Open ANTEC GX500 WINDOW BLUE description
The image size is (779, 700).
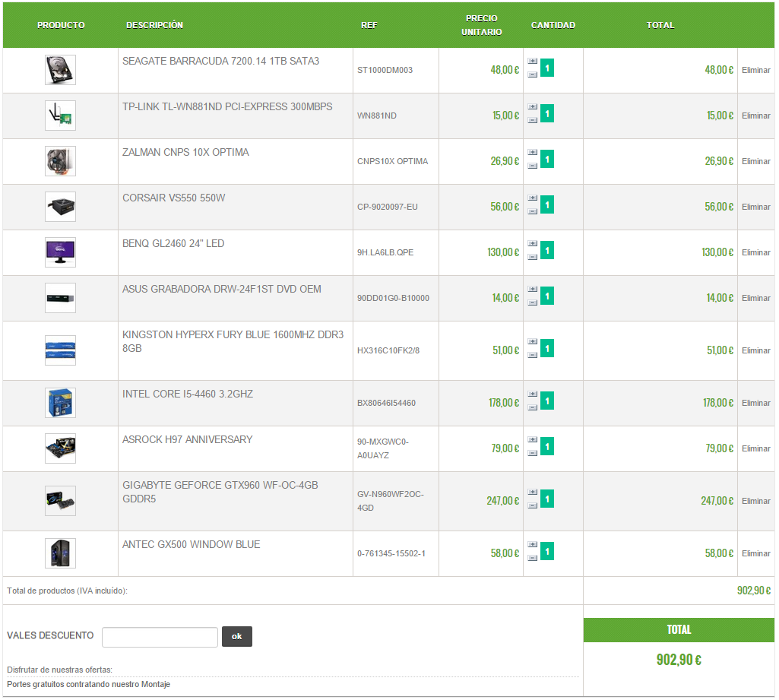(x=192, y=545)
